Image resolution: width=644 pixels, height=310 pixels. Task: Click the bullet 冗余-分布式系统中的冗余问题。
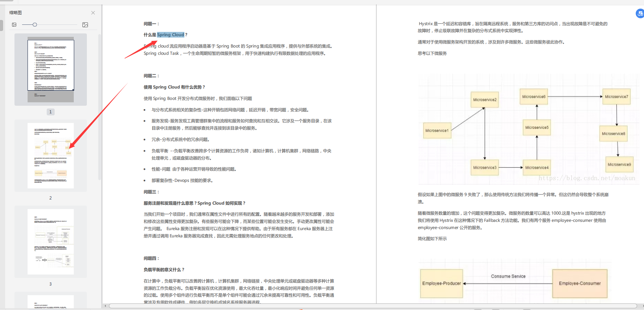click(181, 139)
